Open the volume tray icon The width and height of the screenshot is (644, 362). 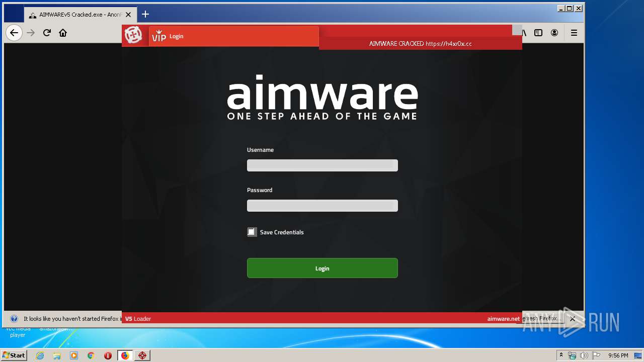click(x=584, y=355)
